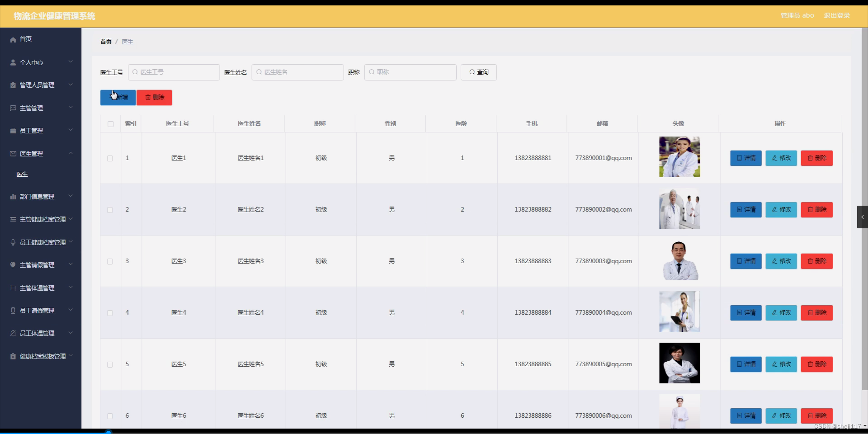Open 管理人员管理 via its sidebar icon

pos(13,85)
